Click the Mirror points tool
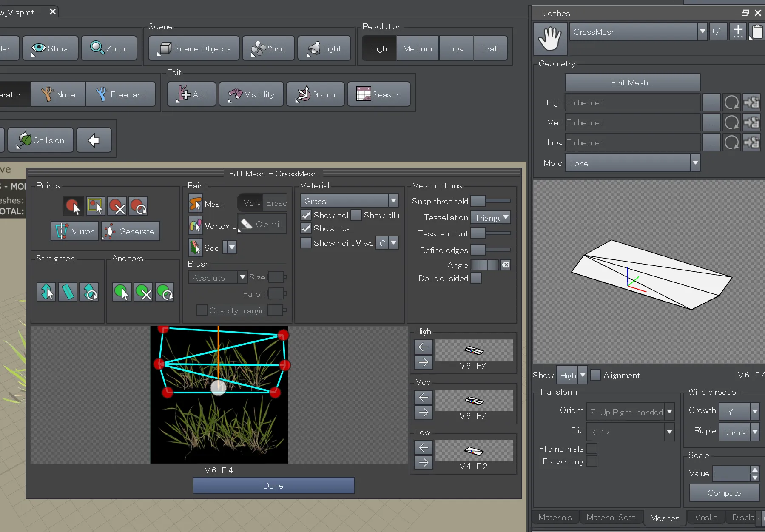This screenshot has width=765, height=532. (75, 231)
